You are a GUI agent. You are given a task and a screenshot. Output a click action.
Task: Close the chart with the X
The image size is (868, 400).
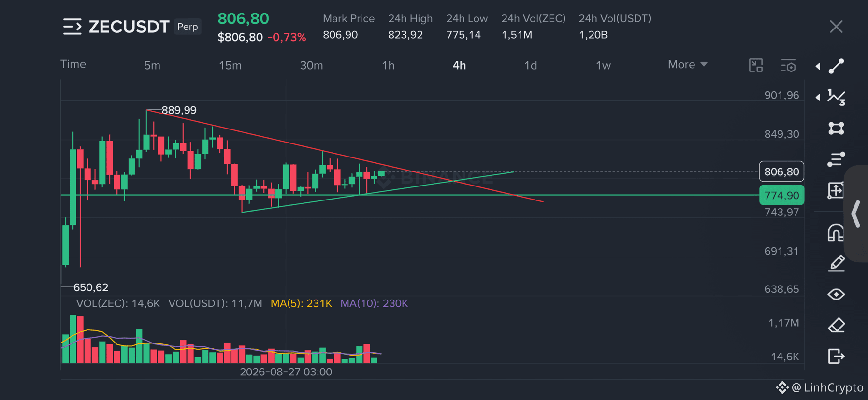(x=836, y=27)
